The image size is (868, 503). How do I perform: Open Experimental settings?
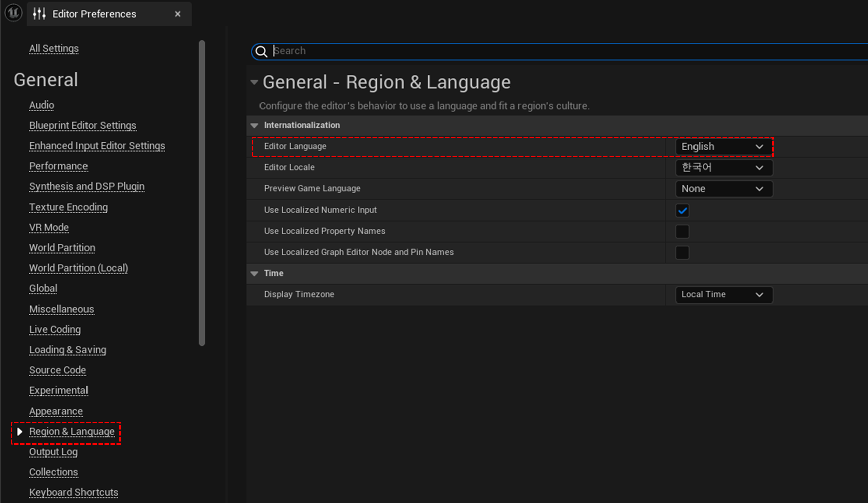click(x=58, y=390)
